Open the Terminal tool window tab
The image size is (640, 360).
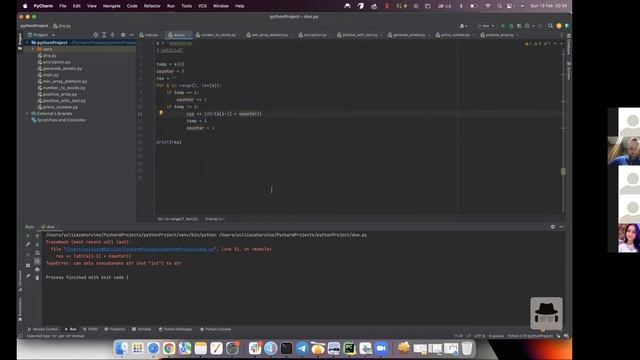point(141,329)
